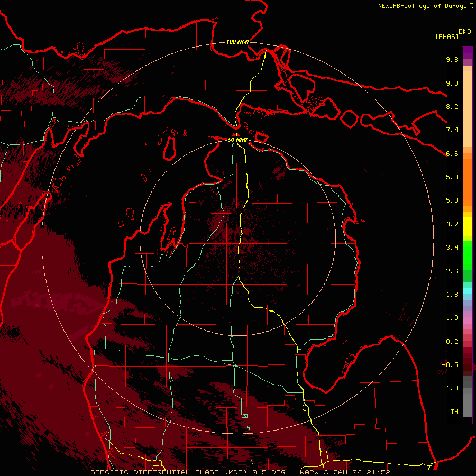
Task: Click the 0.5 DEG elevation text
Action: (x=269, y=472)
